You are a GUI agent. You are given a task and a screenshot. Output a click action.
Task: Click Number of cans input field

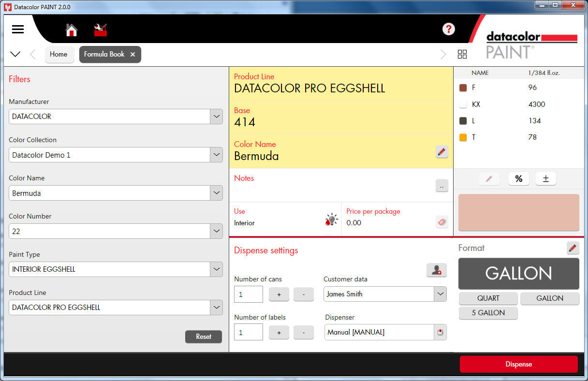(249, 294)
